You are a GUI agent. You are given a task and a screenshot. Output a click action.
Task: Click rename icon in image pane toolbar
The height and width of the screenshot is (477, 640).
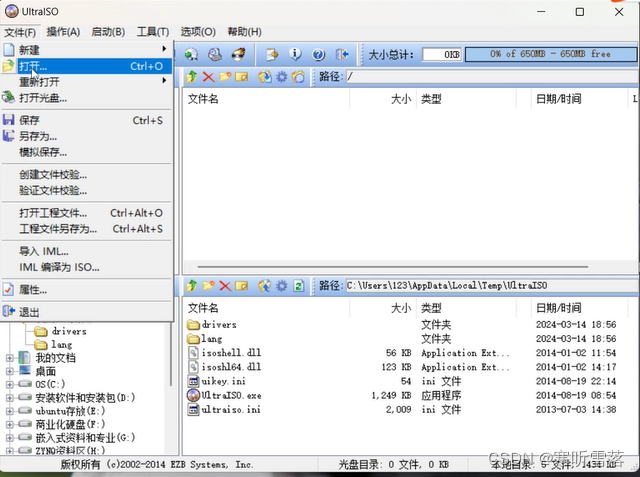[242, 77]
